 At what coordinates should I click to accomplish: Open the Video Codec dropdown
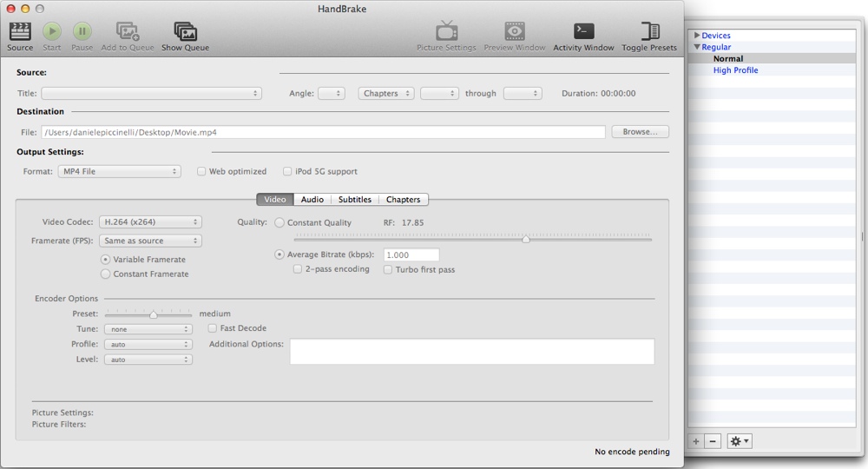[150, 222]
